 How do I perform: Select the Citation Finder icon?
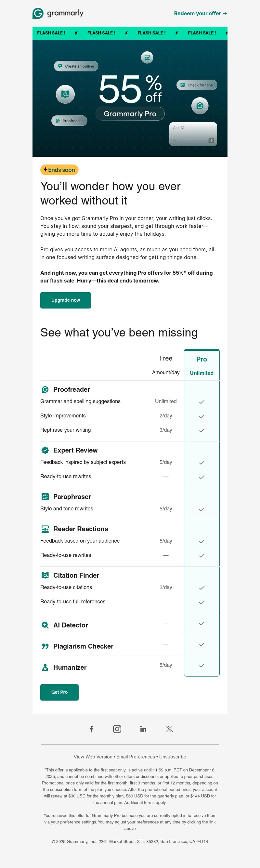coord(45,575)
